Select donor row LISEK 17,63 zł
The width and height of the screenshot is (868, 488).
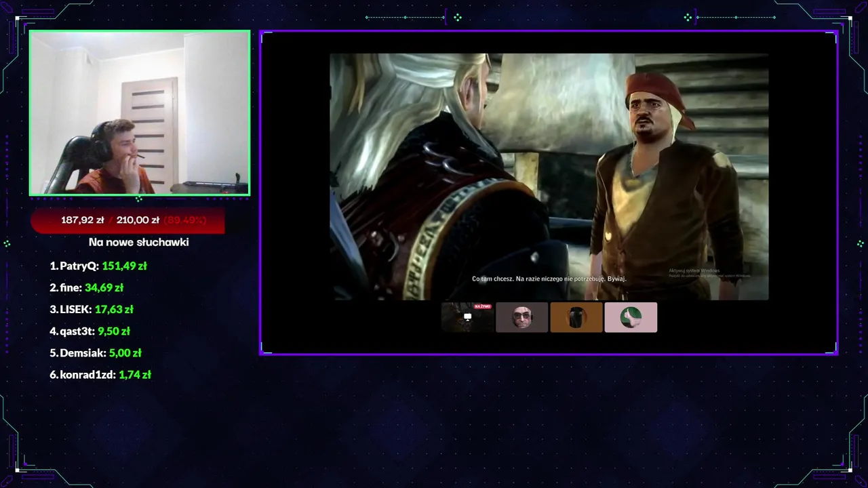(x=92, y=309)
